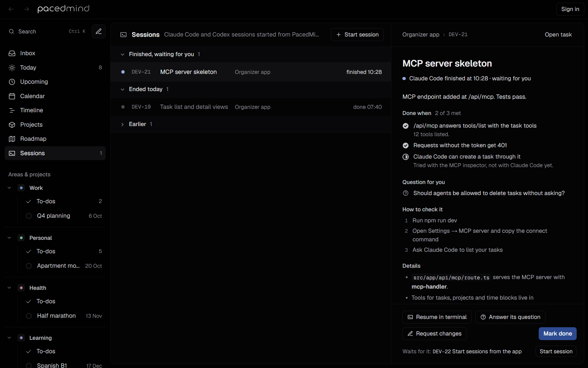The height and width of the screenshot is (368, 588).
Task: Click the Organizer app breadcrumb
Action: [x=421, y=35]
